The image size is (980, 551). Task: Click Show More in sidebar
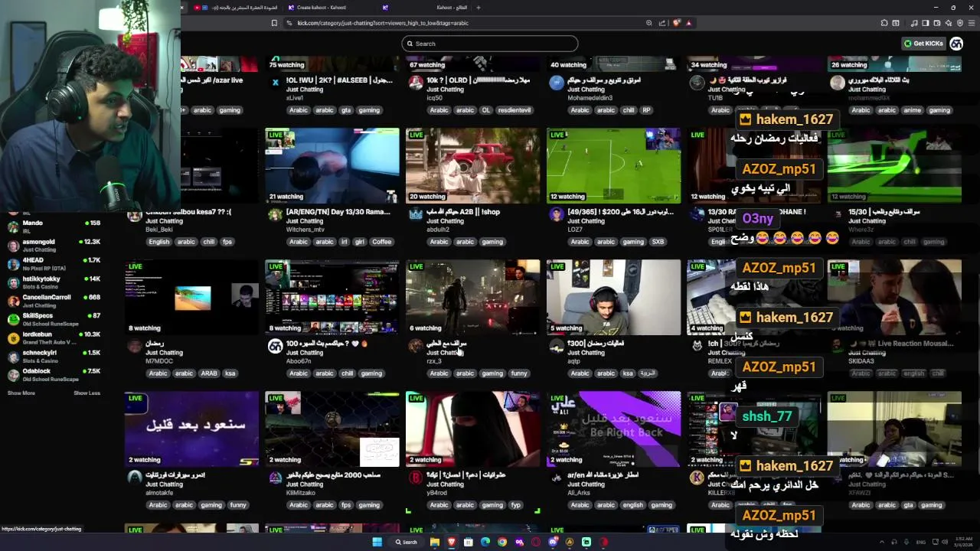point(21,393)
